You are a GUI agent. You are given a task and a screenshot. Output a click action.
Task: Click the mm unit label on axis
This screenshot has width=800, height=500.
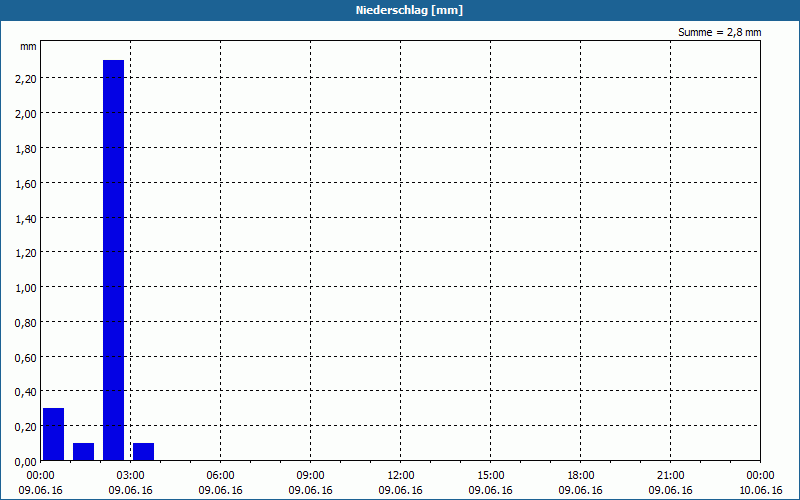[x=28, y=46]
